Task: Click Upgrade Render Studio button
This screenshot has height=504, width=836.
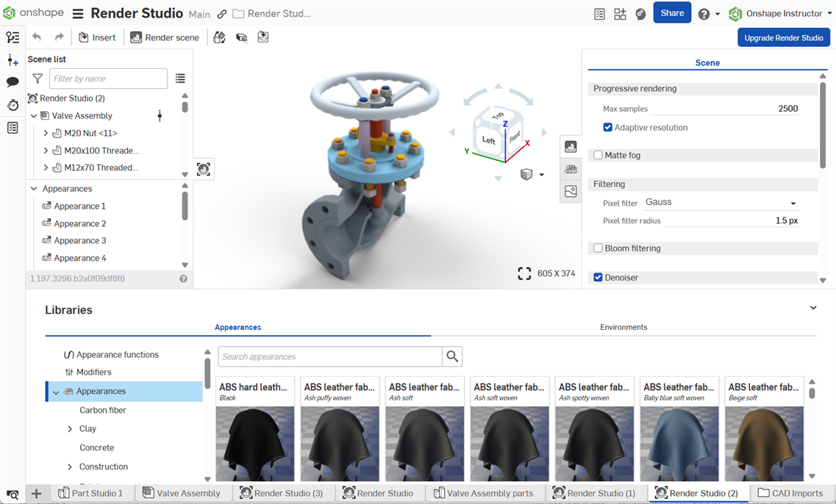Action: point(784,37)
